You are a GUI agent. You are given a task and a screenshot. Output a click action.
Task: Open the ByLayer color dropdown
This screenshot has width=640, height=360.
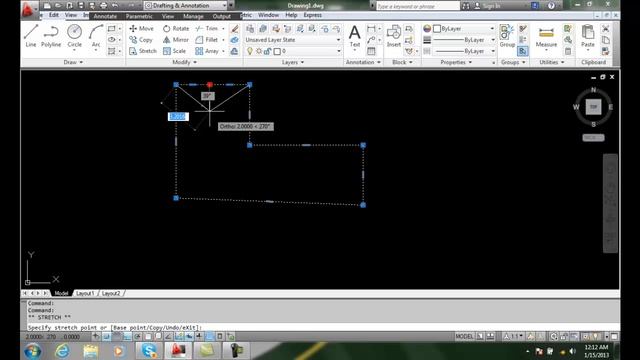(x=464, y=29)
